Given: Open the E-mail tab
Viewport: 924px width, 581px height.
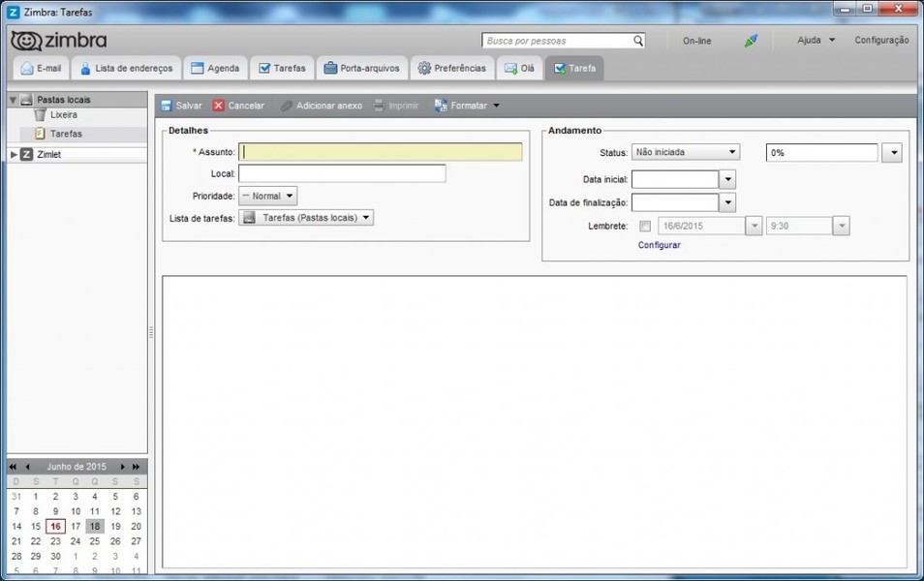Looking at the screenshot, I should tap(42, 69).
